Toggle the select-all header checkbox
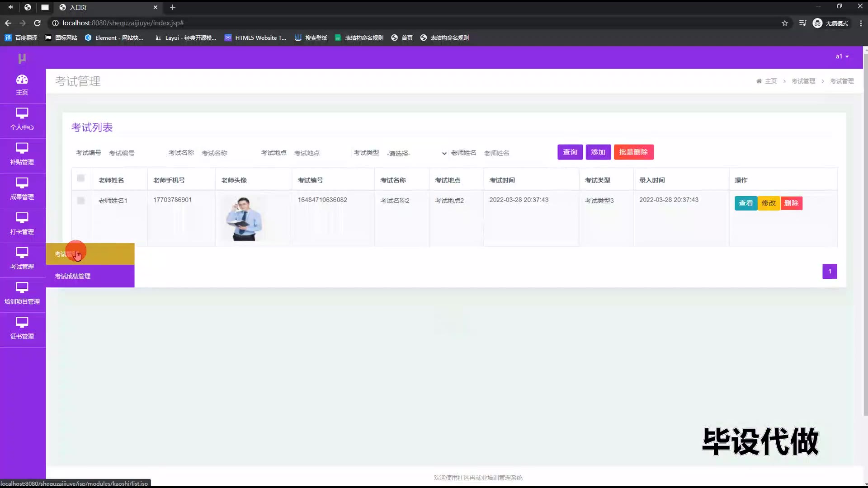Viewport: 868px width, 488px height. pos(81,178)
